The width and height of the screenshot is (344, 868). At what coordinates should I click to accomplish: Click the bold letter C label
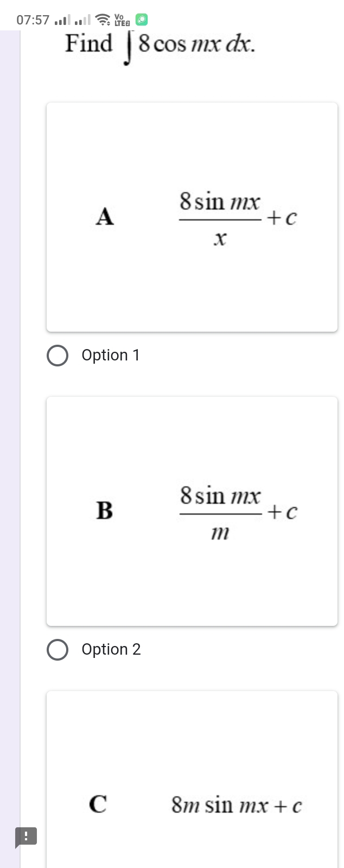pos(98,804)
